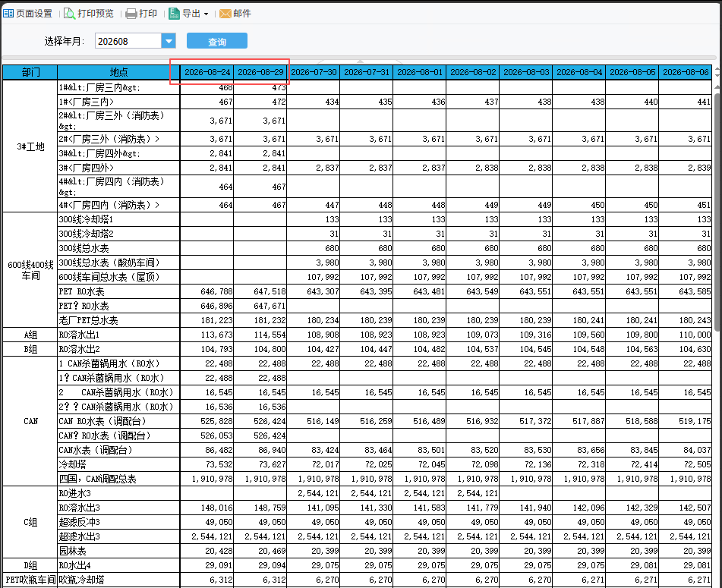Open the 选择年月 dropdown arrow

[169, 41]
